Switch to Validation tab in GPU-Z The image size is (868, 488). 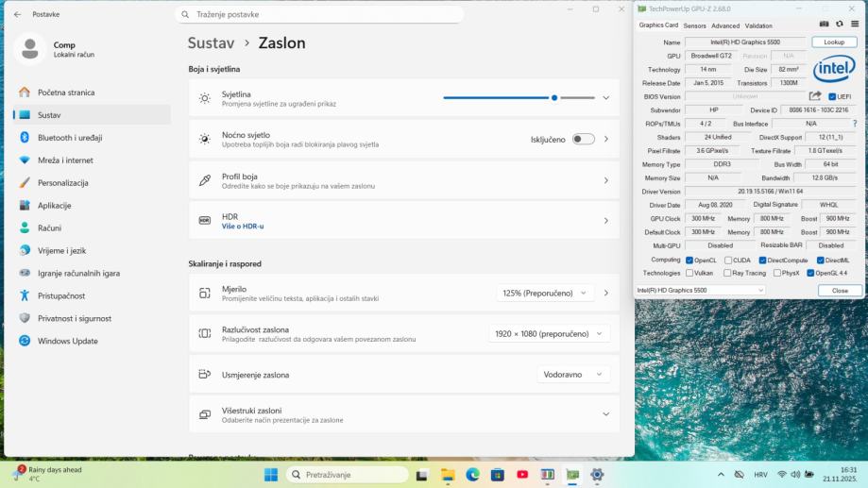758,25
